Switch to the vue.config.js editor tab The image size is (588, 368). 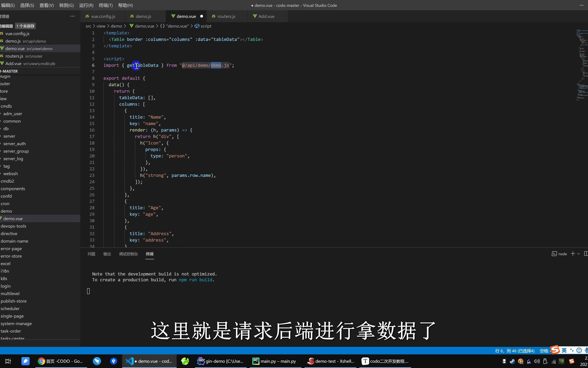(x=103, y=16)
